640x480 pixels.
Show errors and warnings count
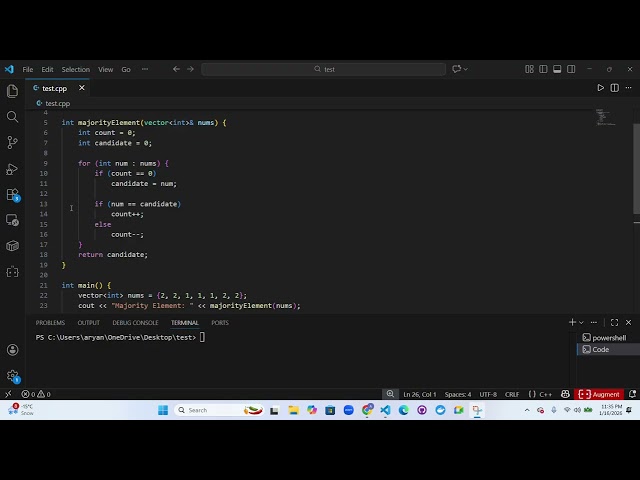[36, 394]
